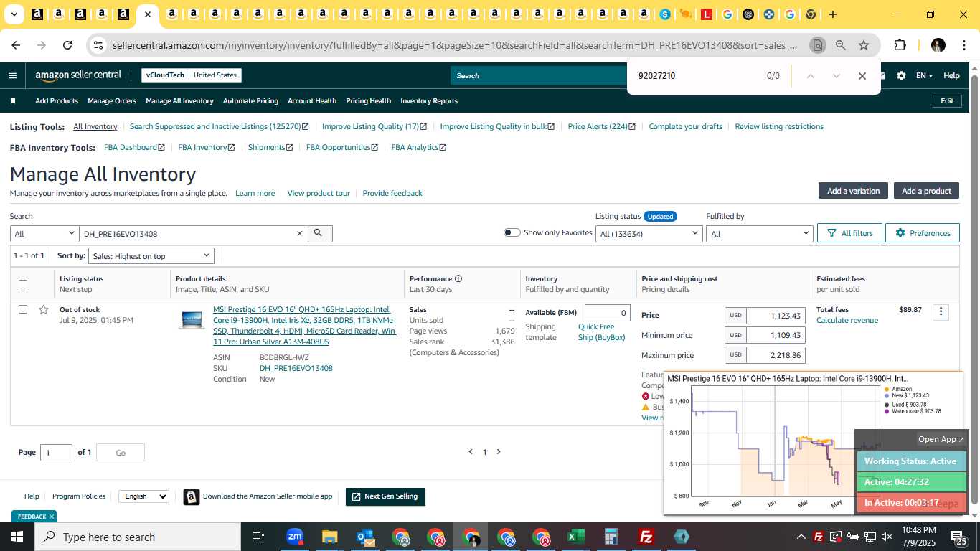Open Pricing Health menu item
The width and height of the screenshot is (980, 551).
coord(368,101)
